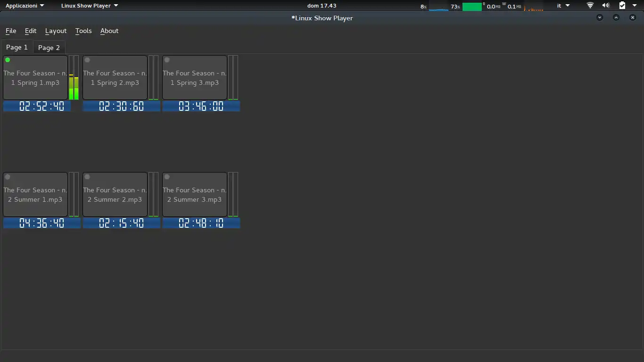Open the Layout menu

point(56,31)
